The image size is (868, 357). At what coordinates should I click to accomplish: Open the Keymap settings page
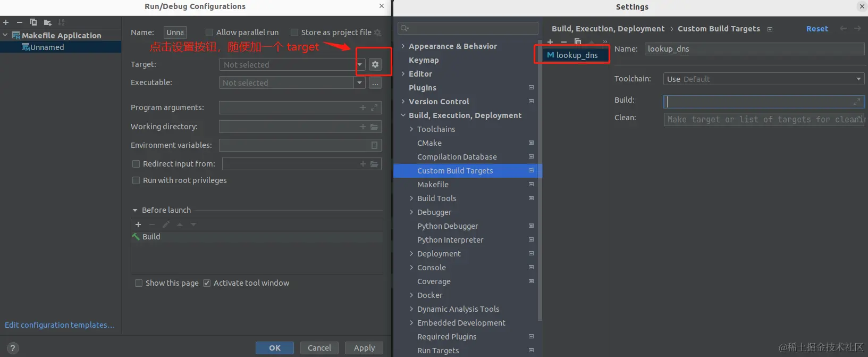[424, 60]
